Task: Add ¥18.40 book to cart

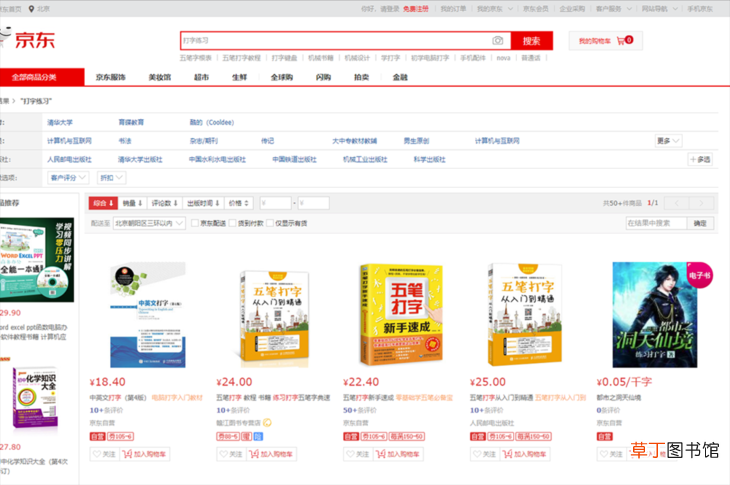Action: tap(144, 454)
